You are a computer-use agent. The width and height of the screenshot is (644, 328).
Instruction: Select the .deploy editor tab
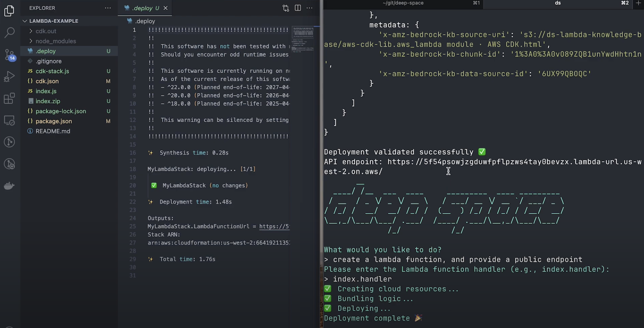[x=145, y=8]
